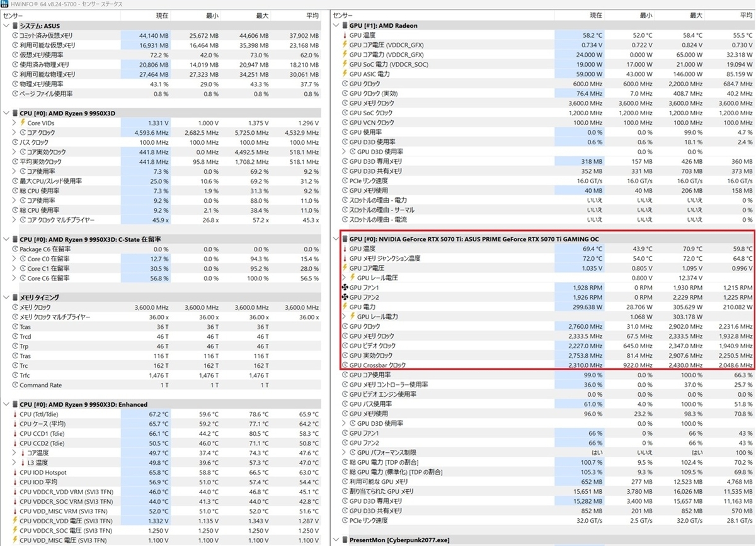Image resolution: width=756 pixels, height=546 pixels.
Task: Expand the L3 温度 row
Action: pyautogui.click(x=14, y=463)
